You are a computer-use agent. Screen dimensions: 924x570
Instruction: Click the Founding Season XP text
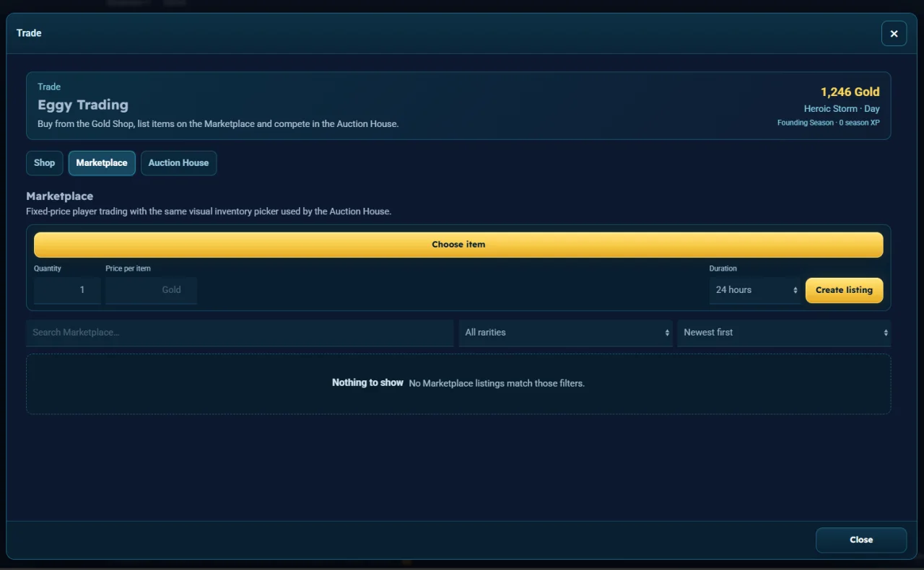(828, 123)
